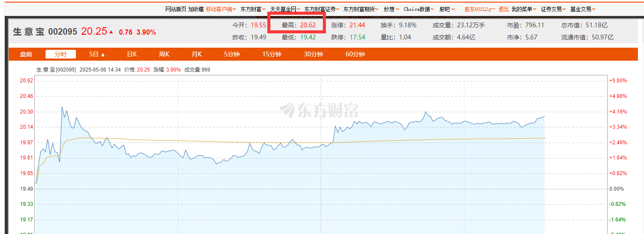644x234 pixels.
Task: Click the 昨收 value 19.49
Action: coord(258,37)
